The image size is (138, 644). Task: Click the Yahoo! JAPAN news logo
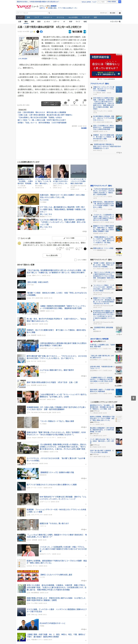pyautogui.click(x=27, y=7)
